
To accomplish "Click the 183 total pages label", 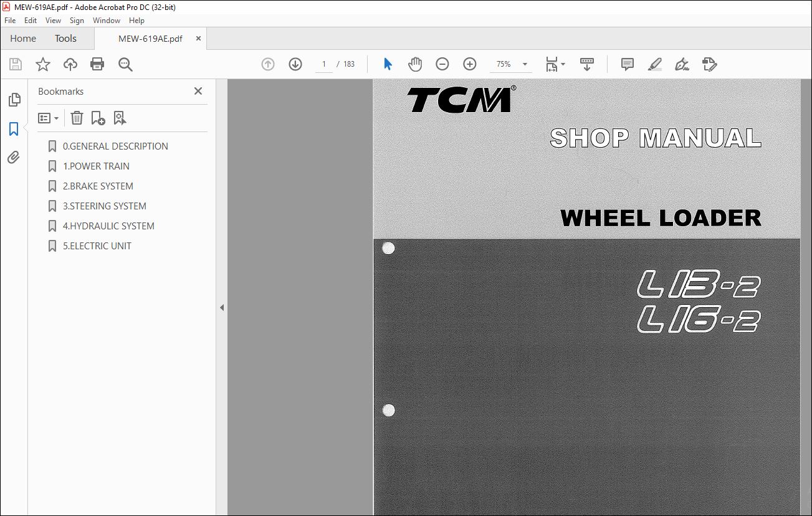I will tap(349, 64).
